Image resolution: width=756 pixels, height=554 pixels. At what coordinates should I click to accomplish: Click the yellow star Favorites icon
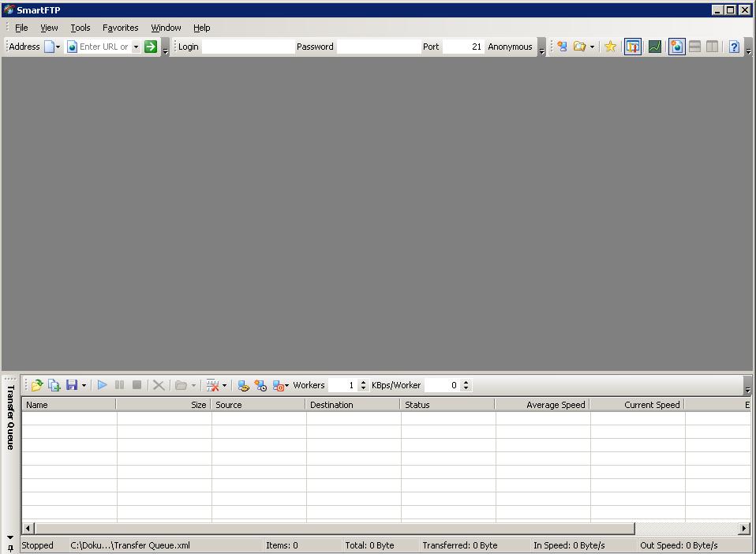coord(610,47)
